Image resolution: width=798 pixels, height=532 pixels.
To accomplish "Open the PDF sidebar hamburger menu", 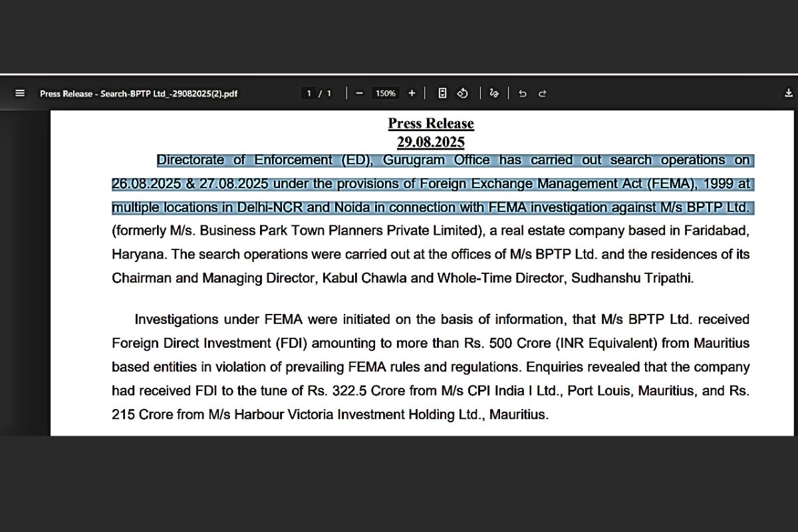I will pos(20,93).
